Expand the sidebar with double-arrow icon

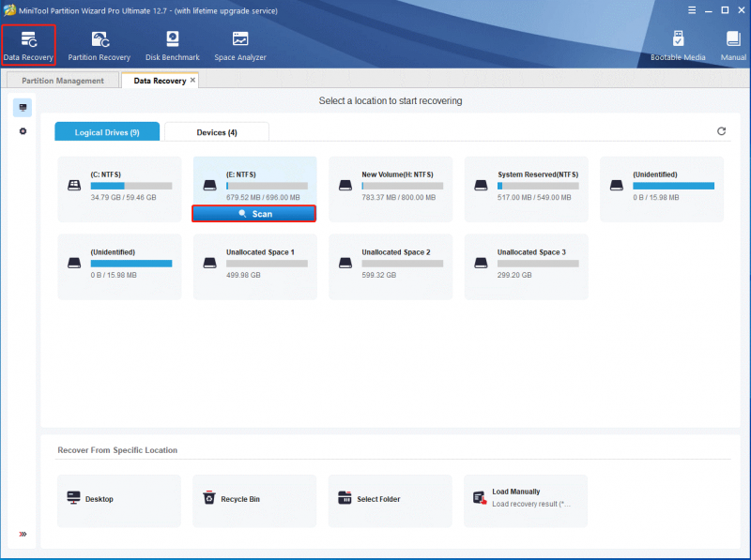pyautogui.click(x=23, y=534)
